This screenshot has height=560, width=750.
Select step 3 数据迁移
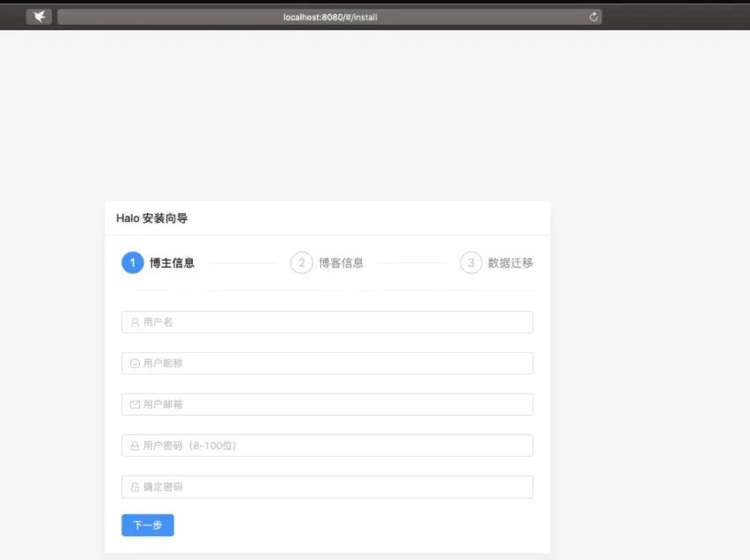tap(496, 262)
